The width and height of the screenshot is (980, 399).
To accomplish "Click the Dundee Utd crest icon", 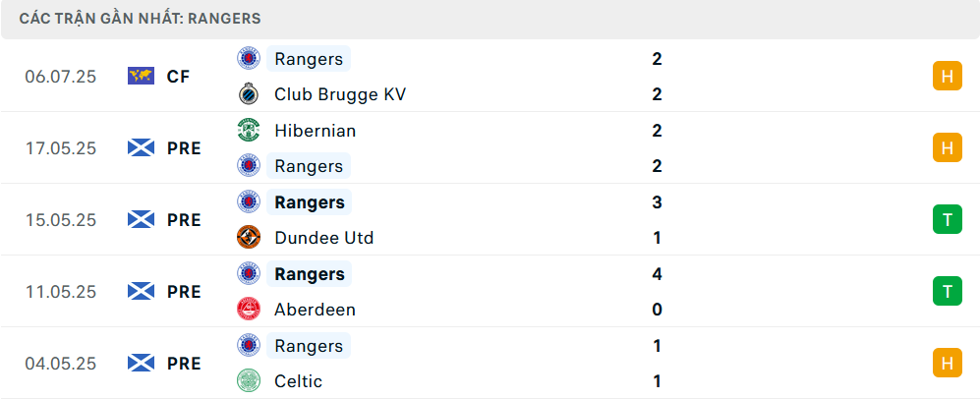I will (249, 238).
